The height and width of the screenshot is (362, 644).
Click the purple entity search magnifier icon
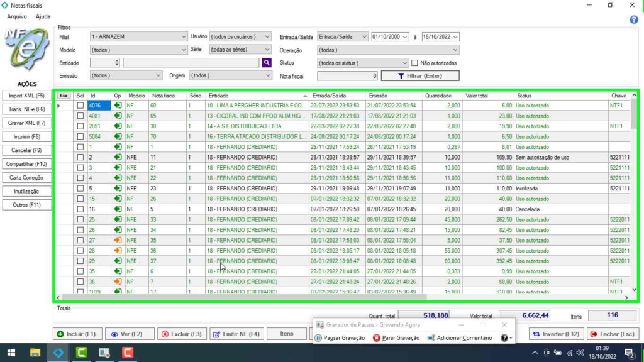pyautogui.click(x=267, y=63)
